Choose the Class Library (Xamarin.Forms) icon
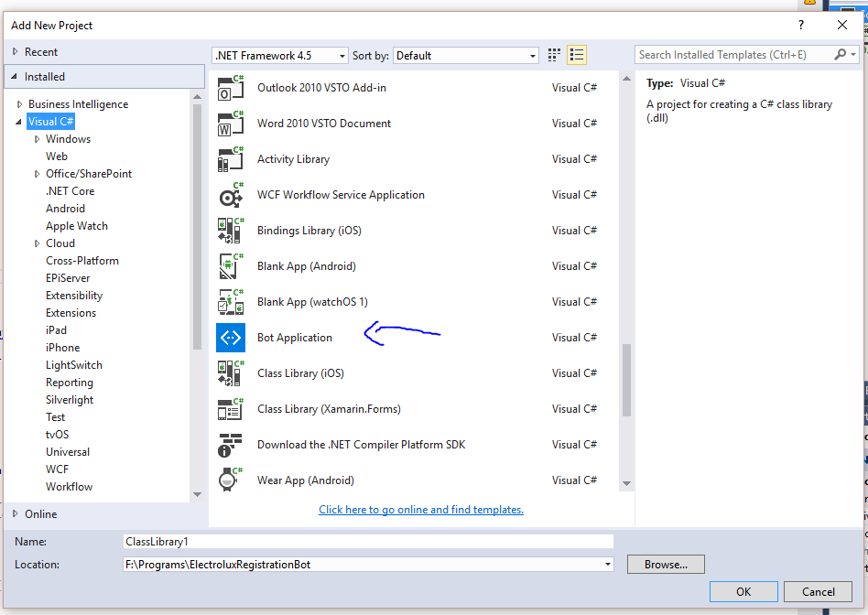 [x=231, y=409]
